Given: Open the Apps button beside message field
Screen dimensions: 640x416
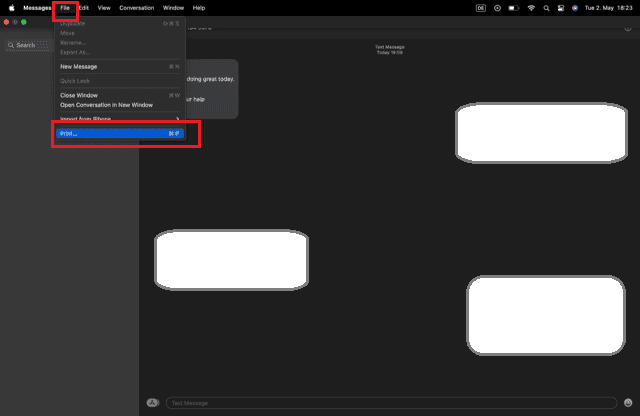Looking at the screenshot, I should (152, 403).
